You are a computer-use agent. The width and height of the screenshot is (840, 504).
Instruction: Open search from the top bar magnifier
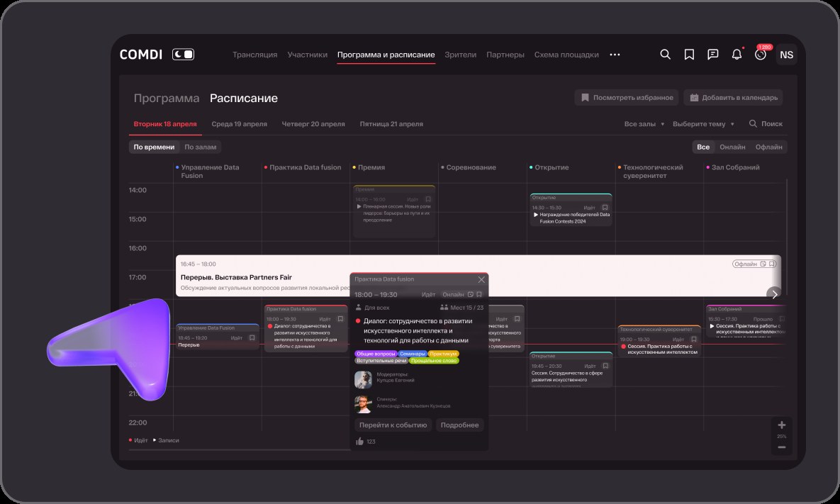click(x=665, y=54)
